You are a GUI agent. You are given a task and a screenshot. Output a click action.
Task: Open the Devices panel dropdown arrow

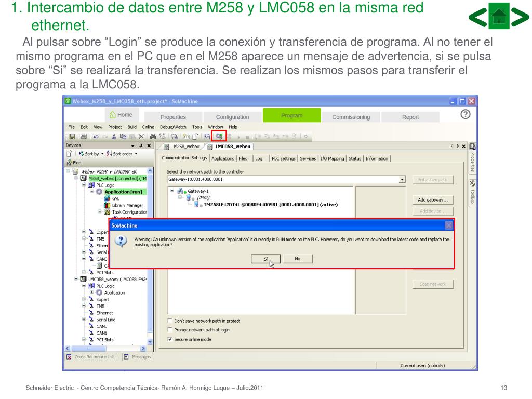point(132,145)
